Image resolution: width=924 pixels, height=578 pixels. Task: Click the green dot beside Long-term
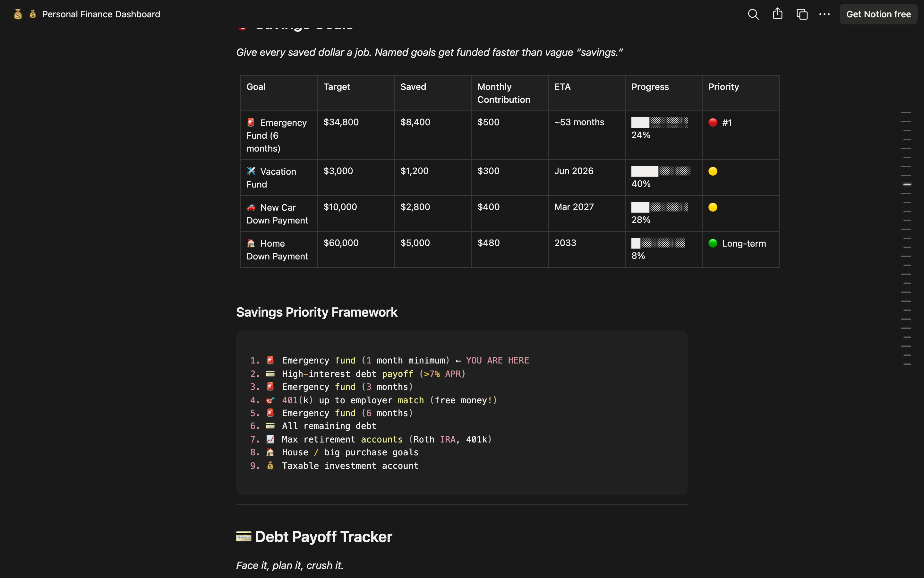713,243
